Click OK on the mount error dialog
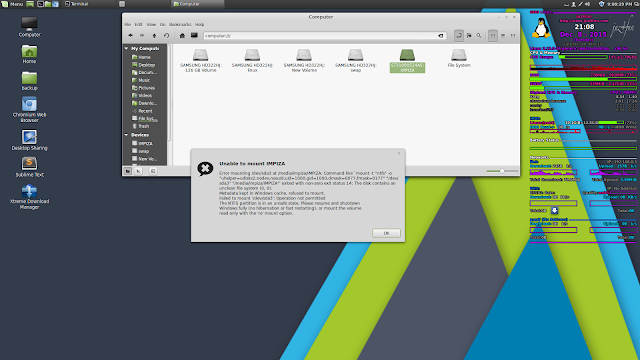Image resolution: width=640 pixels, height=360 pixels. click(x=386, y=233)
